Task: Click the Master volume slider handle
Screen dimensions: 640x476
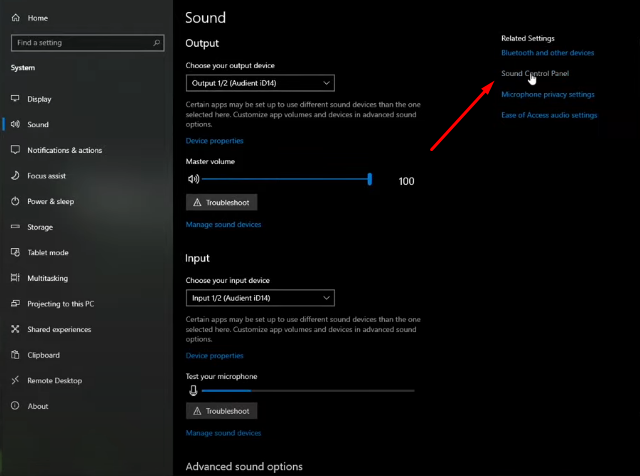Action: (x=370, y=179)
